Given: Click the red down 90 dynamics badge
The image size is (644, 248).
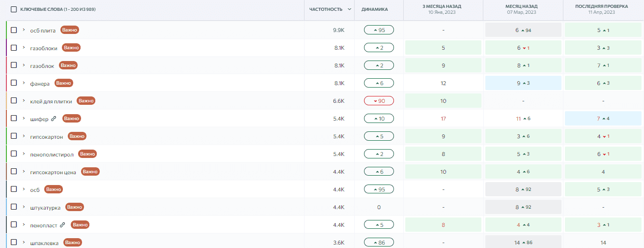Looking at the screenshot, I should (379, 101).
